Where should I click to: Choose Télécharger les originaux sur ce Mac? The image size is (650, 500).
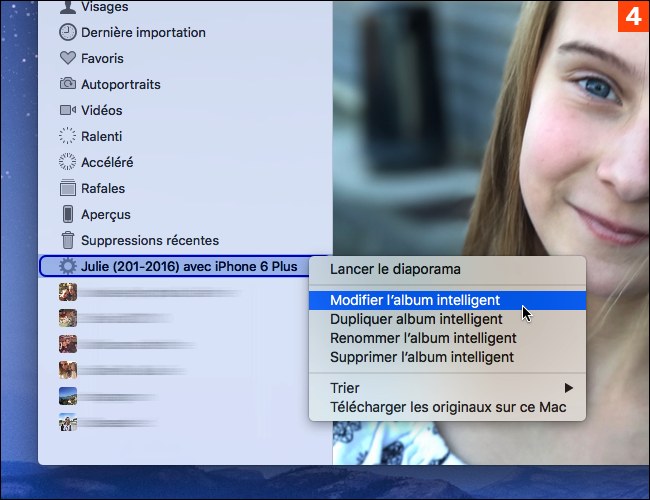coord(448,407)
